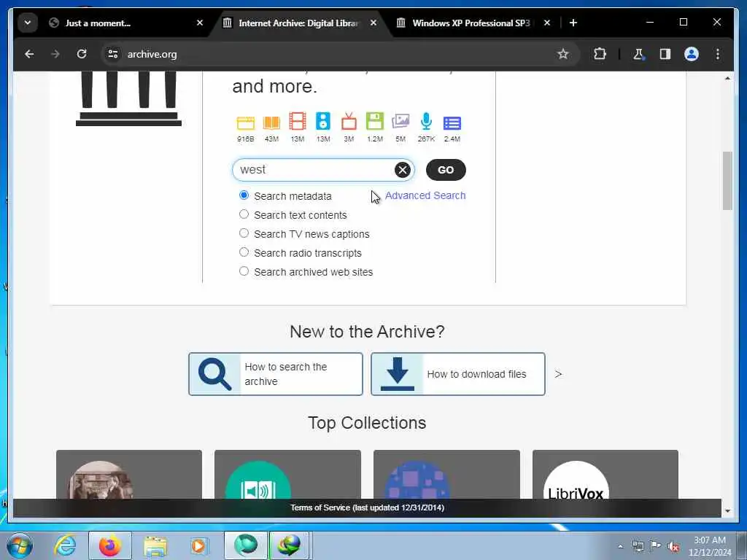Open Windows Media Player taskbar icon
747x560 pixels.
(x=199, y=545)
